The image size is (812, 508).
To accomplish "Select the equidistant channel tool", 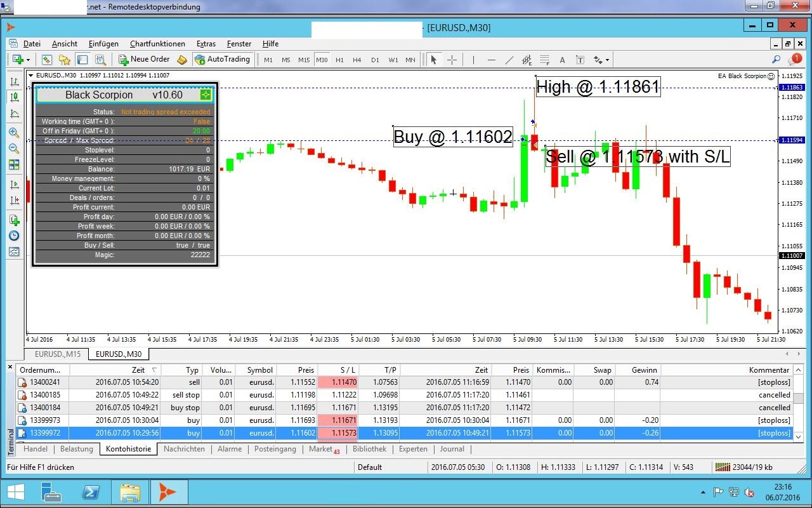I will (x=527, y=60).
